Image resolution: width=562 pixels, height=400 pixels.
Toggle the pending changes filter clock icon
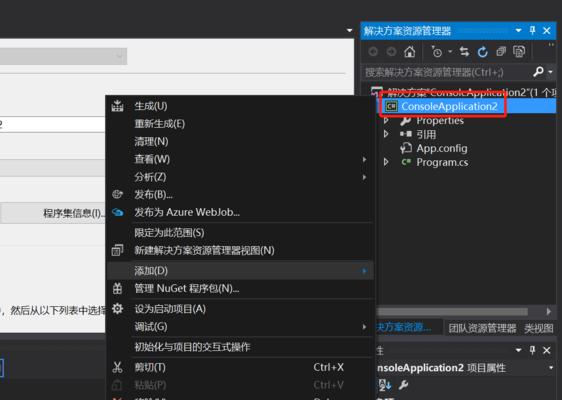436,52
